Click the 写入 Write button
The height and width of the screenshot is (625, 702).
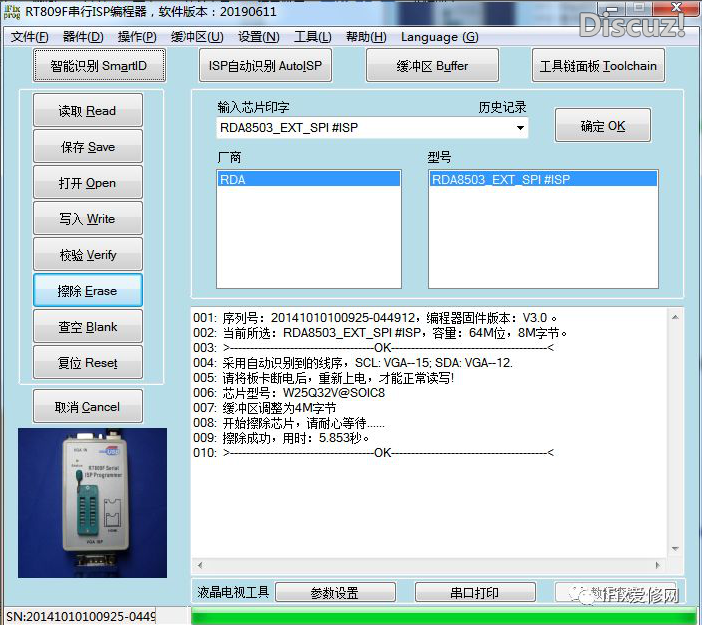coord(88,218)
